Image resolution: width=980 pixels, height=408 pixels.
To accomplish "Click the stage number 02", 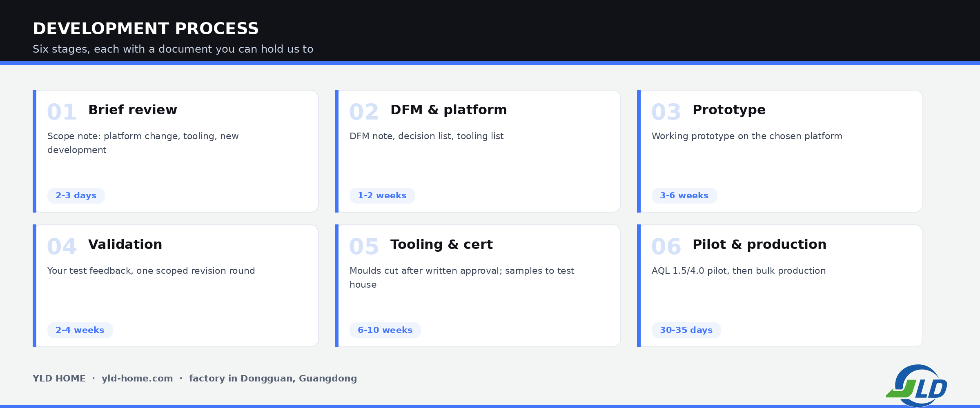I will click(x=364, y=112).
